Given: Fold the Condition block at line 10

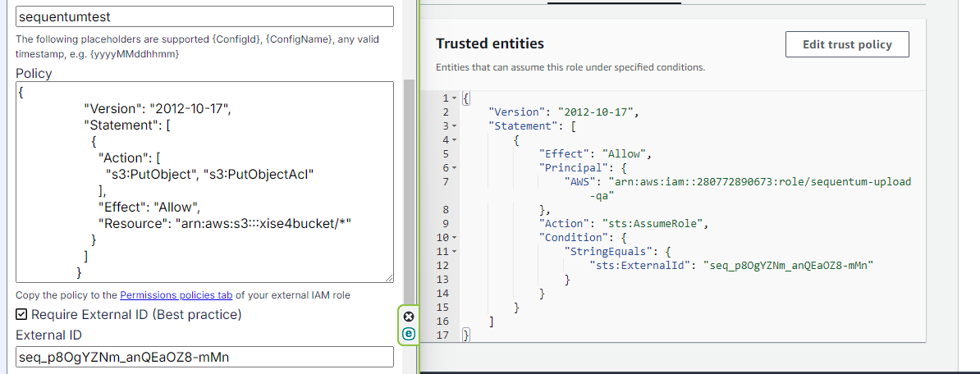Looking at the screenshot, I should tap(454, 238).
